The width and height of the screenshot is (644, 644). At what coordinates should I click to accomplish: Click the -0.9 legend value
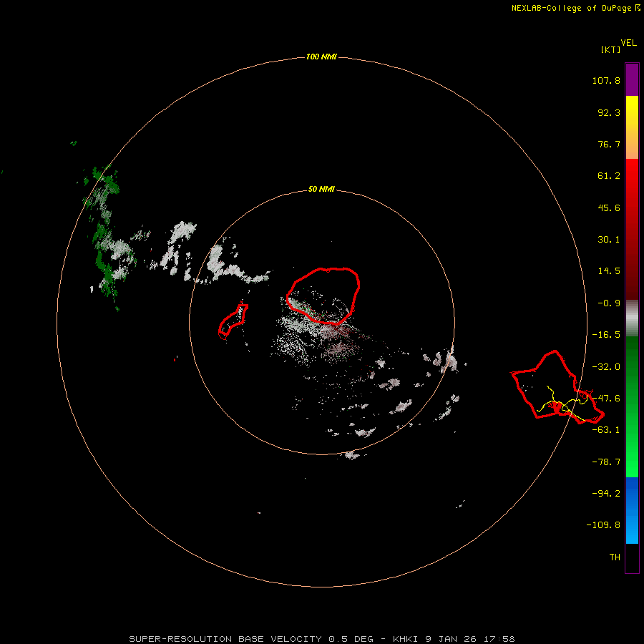[x=609, y=303]
